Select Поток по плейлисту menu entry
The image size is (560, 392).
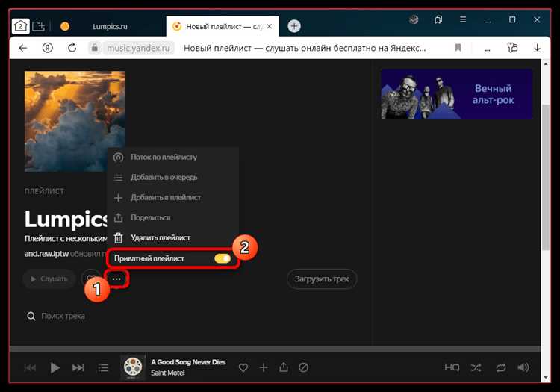coord(173,157)
